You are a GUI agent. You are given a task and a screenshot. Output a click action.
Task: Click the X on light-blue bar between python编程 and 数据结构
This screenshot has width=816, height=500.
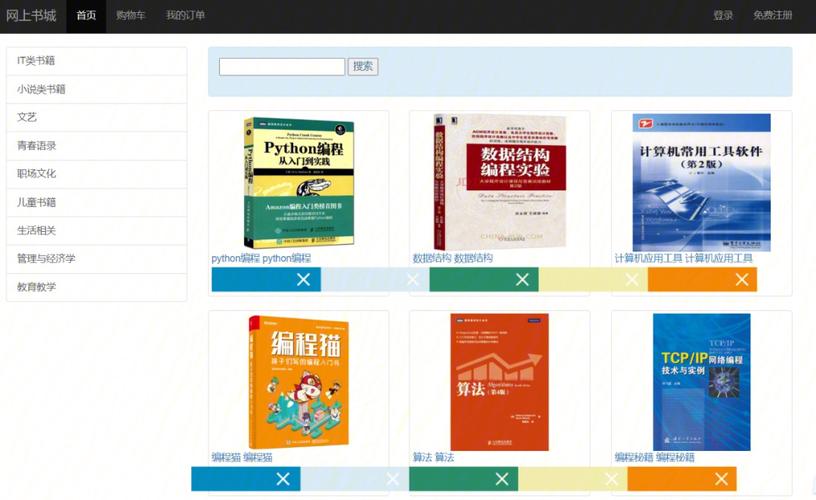tap(413, 280)
